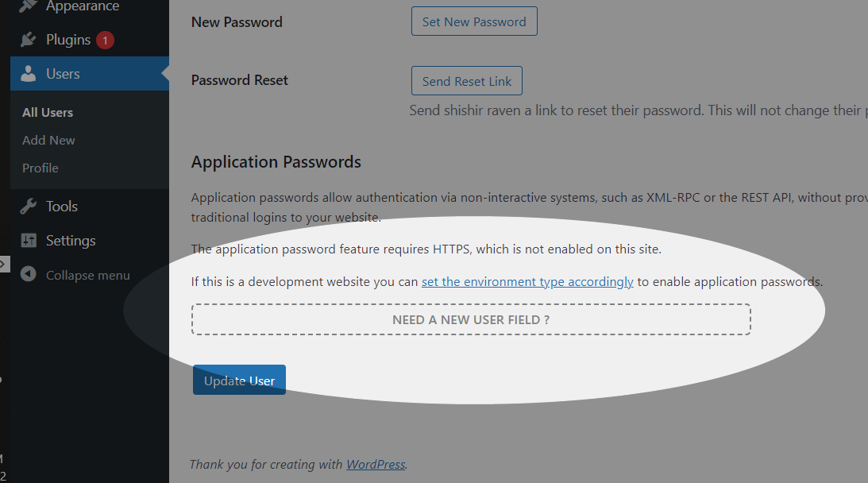Follow the WordPress footer link
Image resolution: width=868 pixels, height=483 pixels.
coord(375,464)
